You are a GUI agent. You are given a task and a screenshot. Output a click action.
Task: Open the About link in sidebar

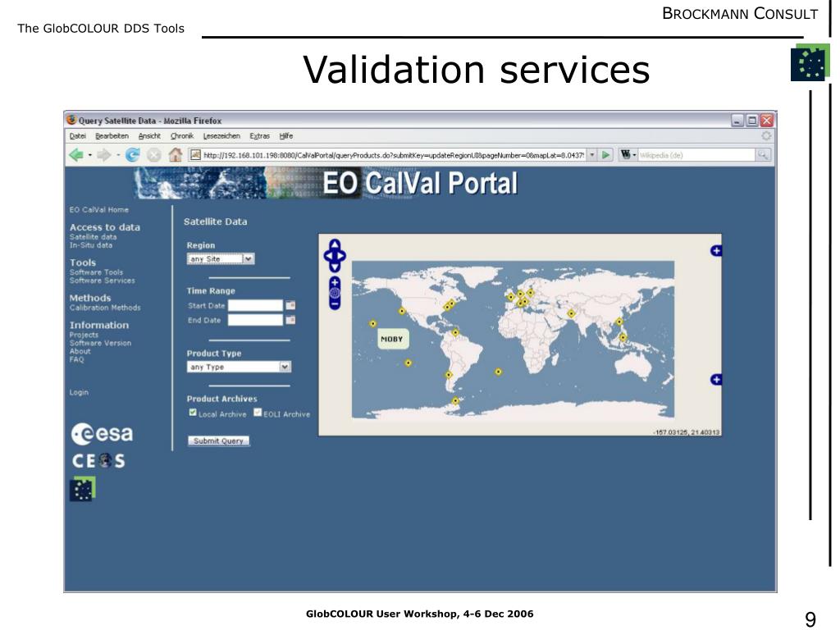point(80,351)
